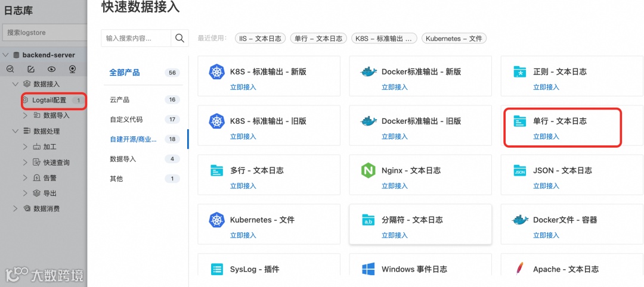Expand the 数据导入 tree item
Image resolution: width=644 pixels, height=287 pixels.
coord(26,116)
